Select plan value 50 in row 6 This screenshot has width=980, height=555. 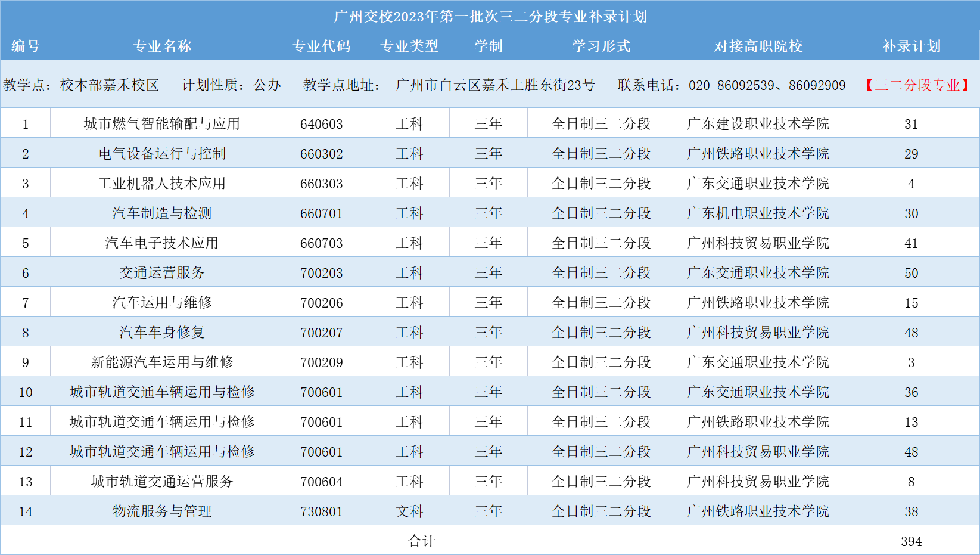(911, 273)
